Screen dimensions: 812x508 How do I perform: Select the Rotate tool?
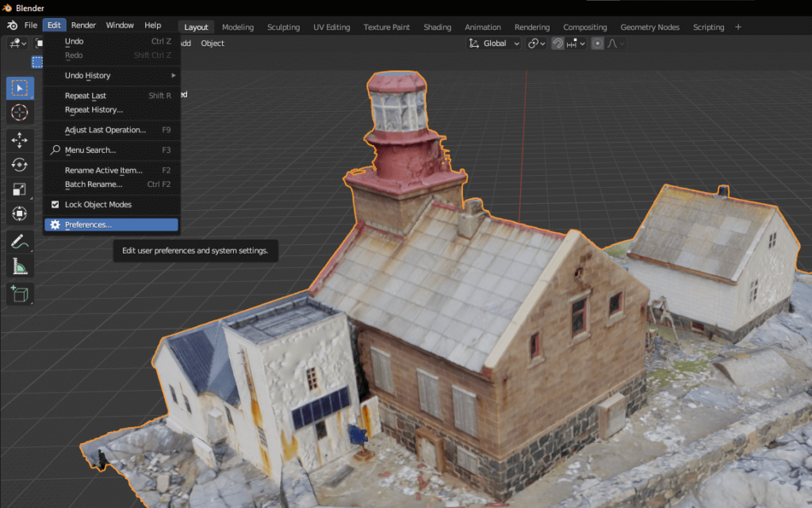(x=19, y=165)
